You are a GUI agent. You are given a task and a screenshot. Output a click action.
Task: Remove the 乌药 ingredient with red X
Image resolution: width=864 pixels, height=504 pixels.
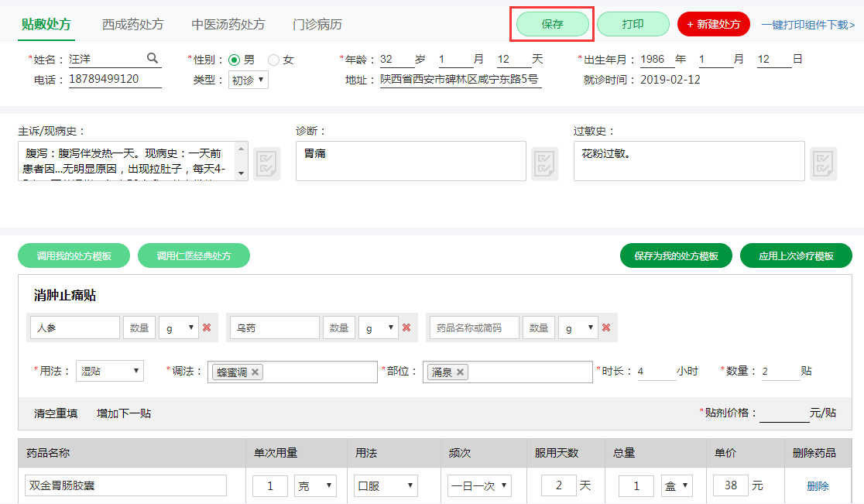pos(406,327)
